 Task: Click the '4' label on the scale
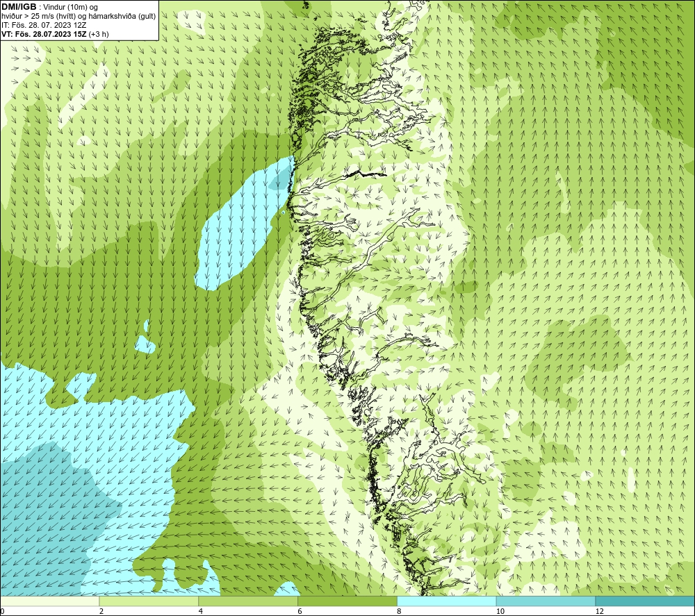(201, 612)
